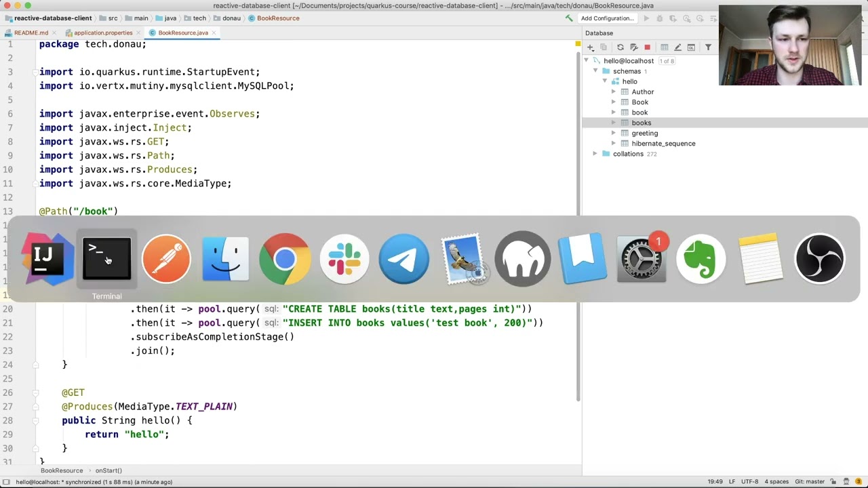The width and height of the screenshot is (868, 488).
Task: Click the yellow inspection indicator above scrollbar
Action: (x=578, y=44)
